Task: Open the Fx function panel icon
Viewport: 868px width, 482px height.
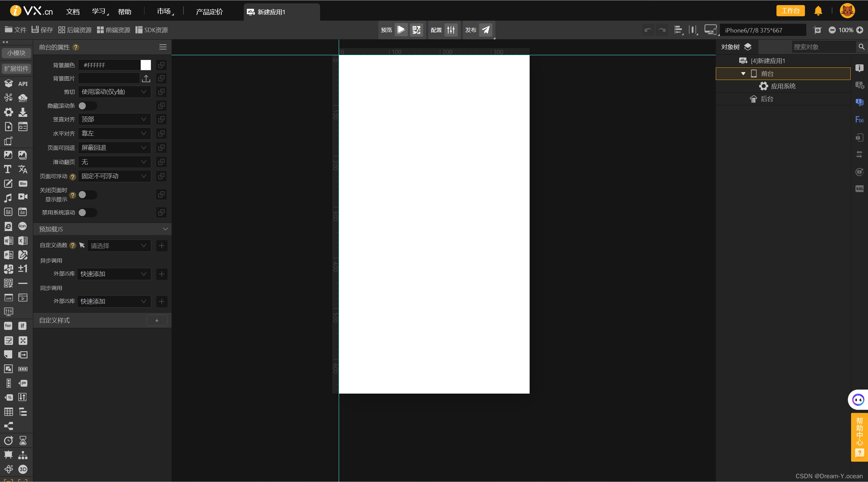Action: pos(859,120)
